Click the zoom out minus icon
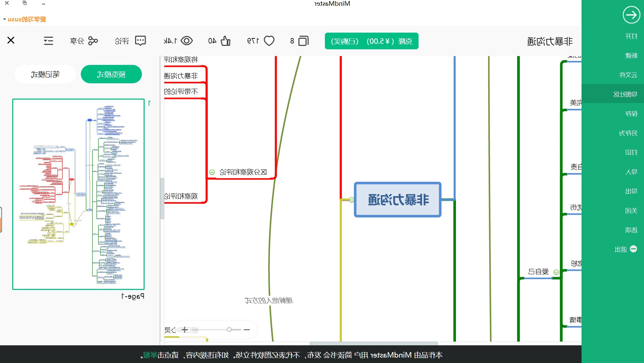This screenshot has width=644, height=363. click(x=247, y=330)
